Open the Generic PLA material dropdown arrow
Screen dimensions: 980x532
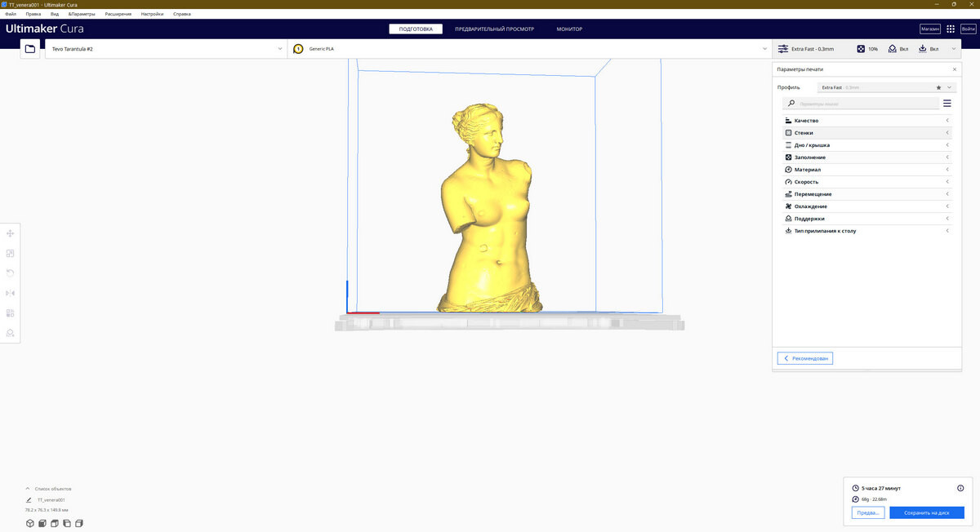765,49
